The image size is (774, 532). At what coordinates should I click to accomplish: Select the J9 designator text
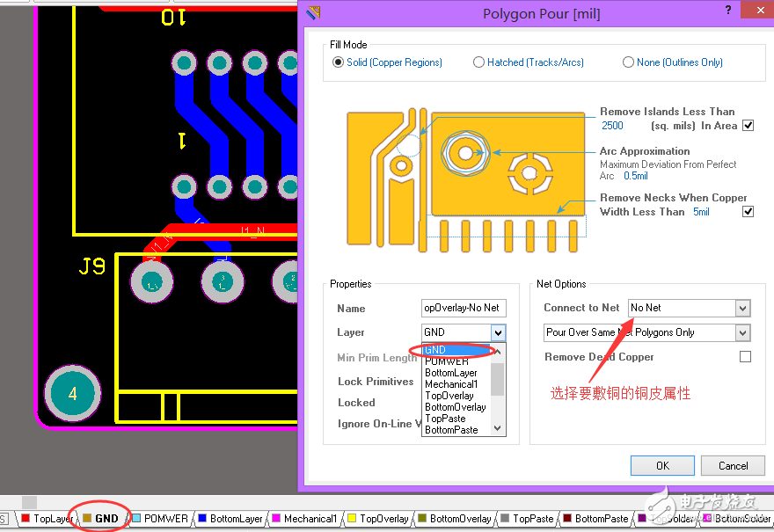point(92,267)
